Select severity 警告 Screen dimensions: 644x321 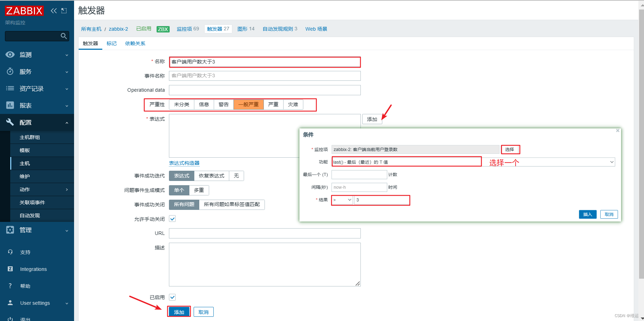tap(224, 104)
